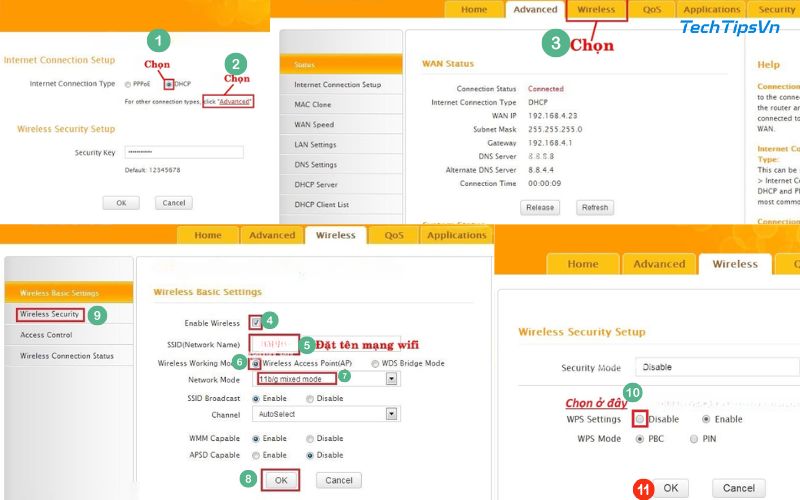Select MAC Clone from the sidebar menu
The height and width of the screenshot is (500, 800).
313,105
